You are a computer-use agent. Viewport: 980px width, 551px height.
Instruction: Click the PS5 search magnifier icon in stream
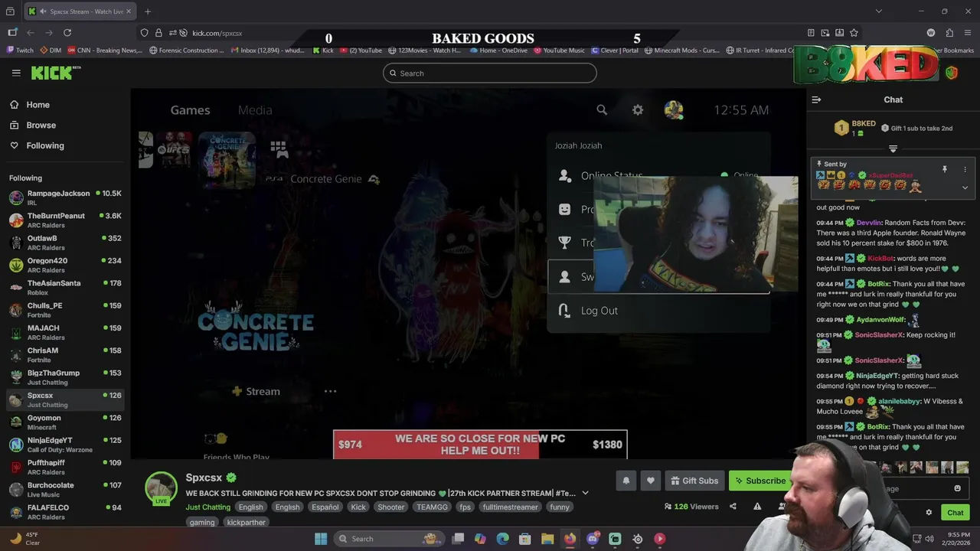[x=602, y=110]
